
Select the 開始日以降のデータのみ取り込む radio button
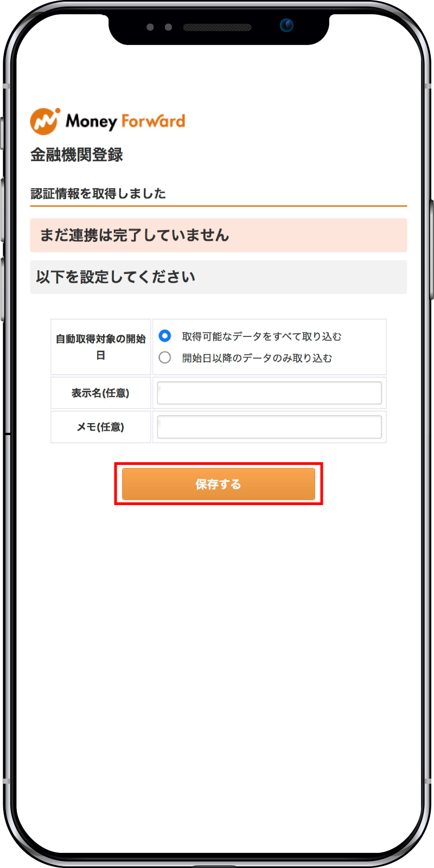click(165, 358)
